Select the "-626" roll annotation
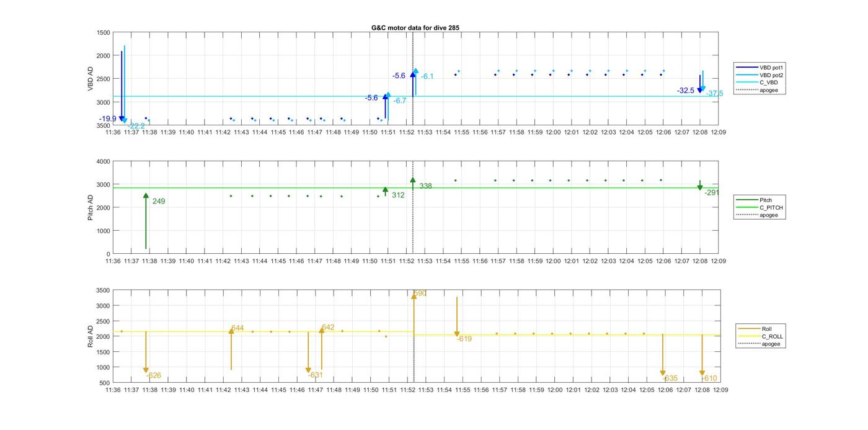This screenshot has height=430, width=868. click(154, 375)
